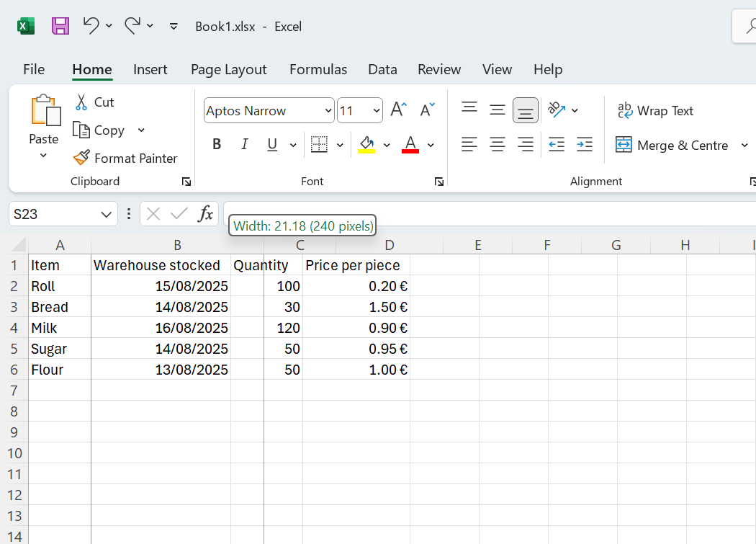Open the Excel app logo

[26, 26]
